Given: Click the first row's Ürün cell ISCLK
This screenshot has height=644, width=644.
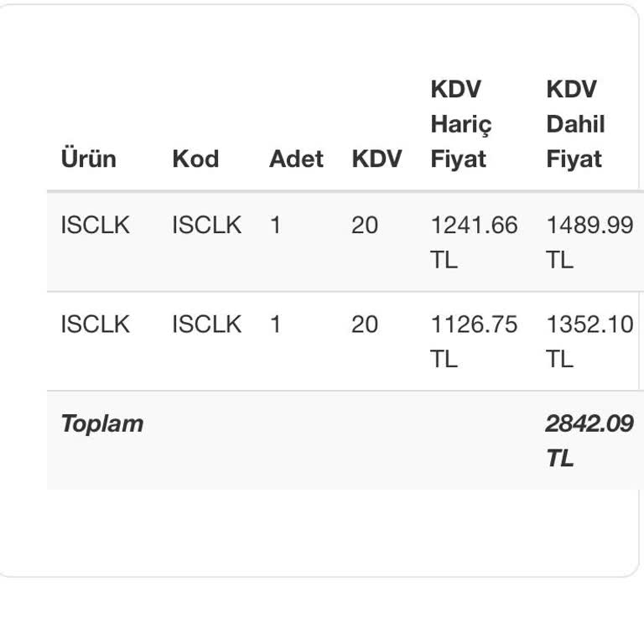Looking at the screenshot, I should click(x=95, y=226).
